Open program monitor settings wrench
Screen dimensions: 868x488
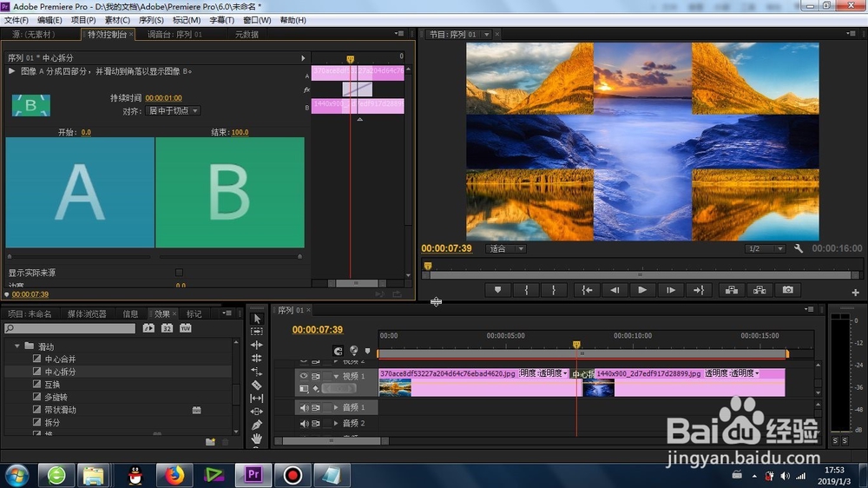click(799, 248)
